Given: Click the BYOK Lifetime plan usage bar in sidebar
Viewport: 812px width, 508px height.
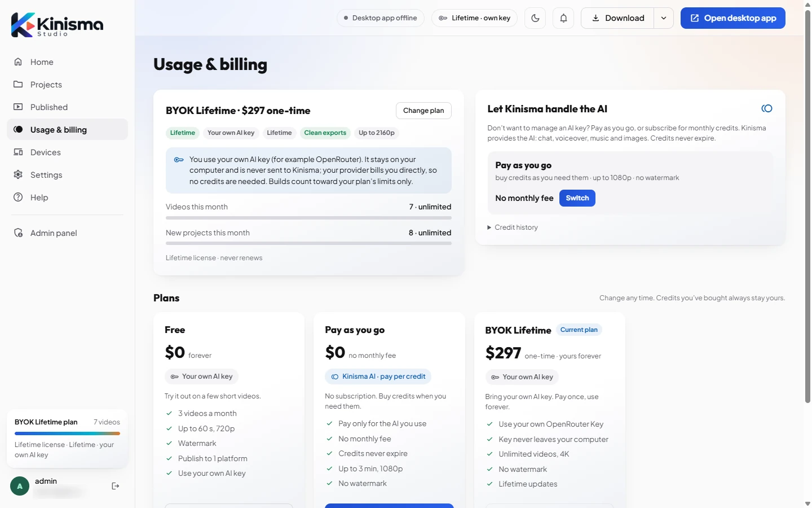Looking at the screenshot, I should point(67,433).
